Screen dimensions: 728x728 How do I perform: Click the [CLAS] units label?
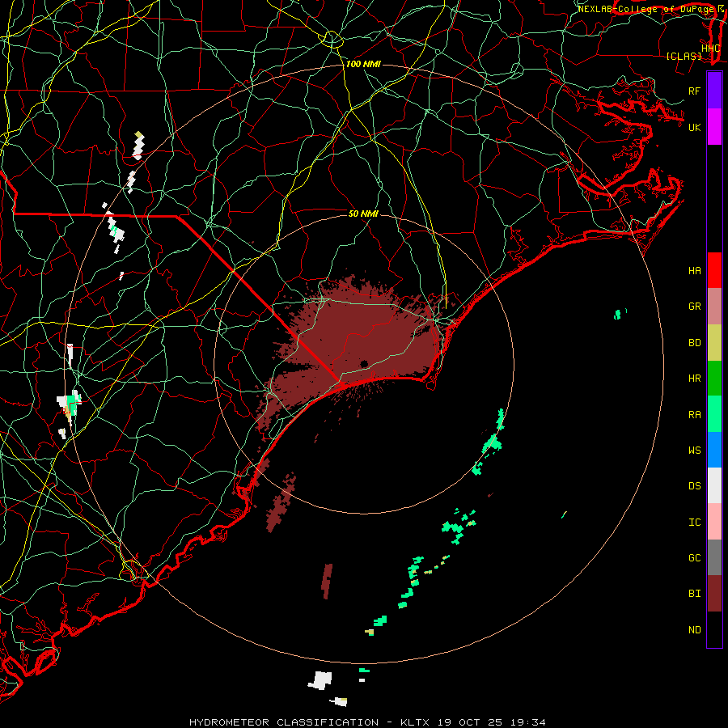click(x=684, y=56)
